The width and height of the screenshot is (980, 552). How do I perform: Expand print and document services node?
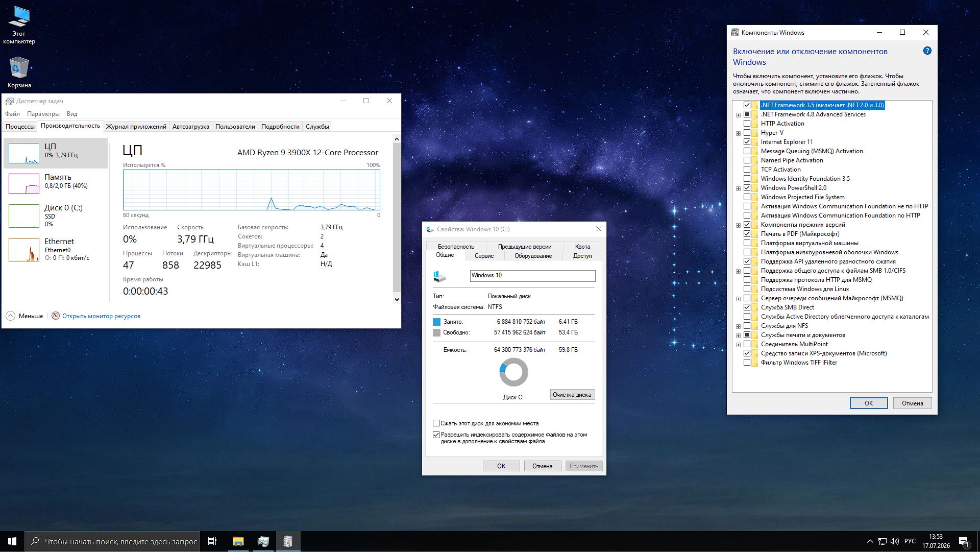[738, 335]
